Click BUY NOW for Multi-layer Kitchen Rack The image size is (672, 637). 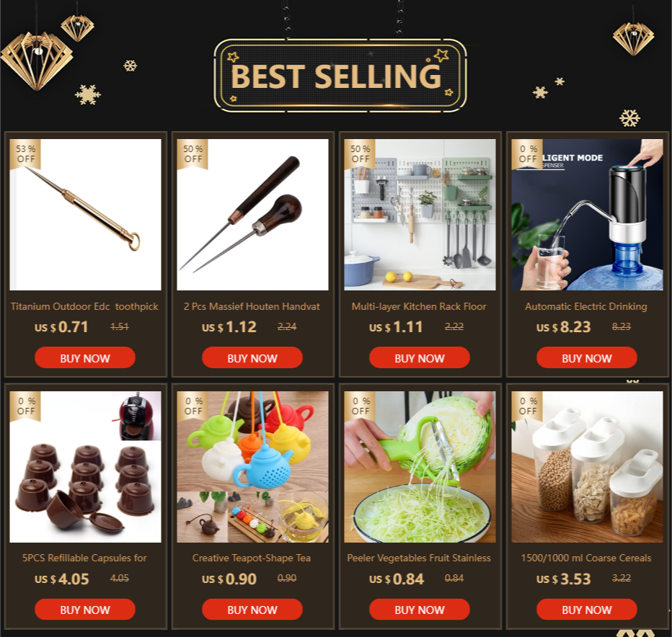click(x=419, y=357)
